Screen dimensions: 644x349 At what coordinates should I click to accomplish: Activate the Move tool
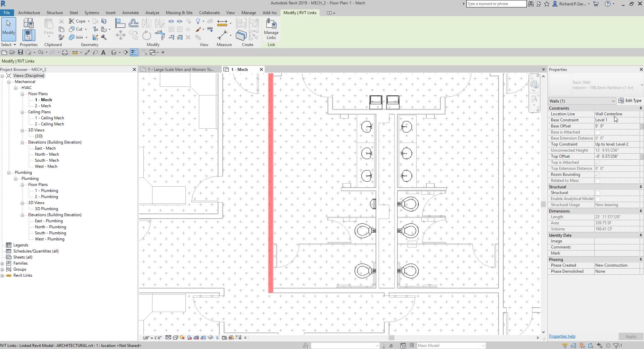pos(120,36)
